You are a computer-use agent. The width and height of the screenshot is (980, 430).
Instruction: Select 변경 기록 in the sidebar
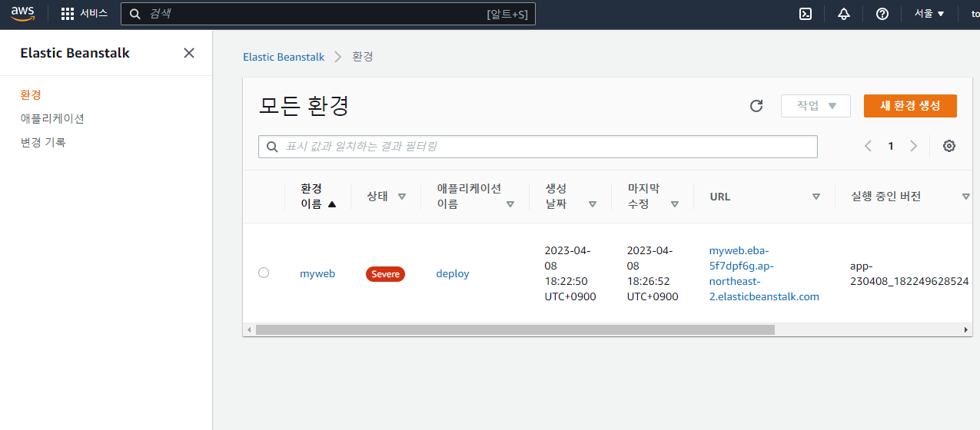pos(43,142)
